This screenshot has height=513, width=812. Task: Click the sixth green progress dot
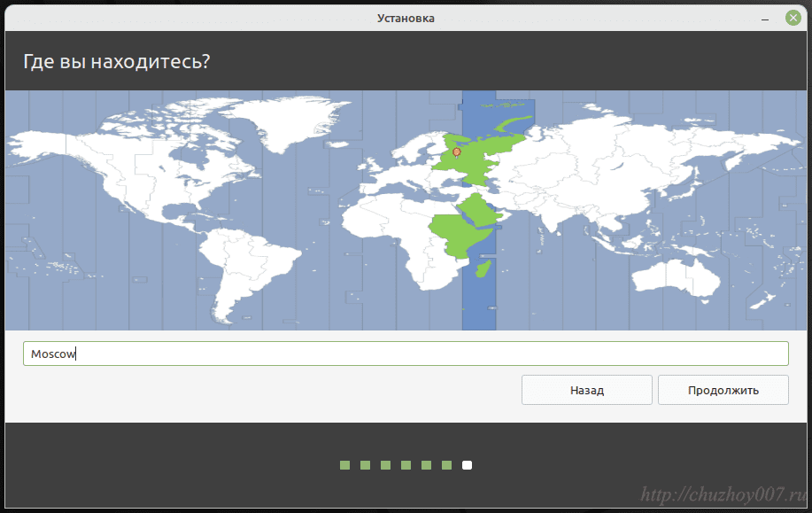[x=446, y=465]
